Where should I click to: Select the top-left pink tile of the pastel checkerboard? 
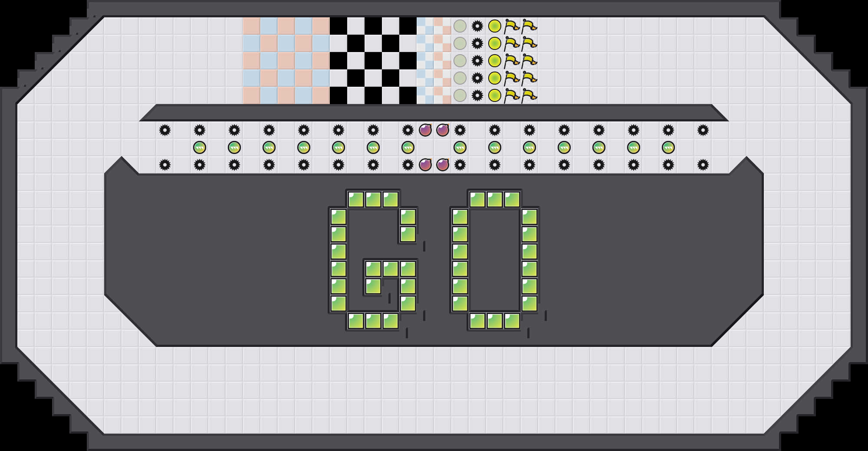click(251, 26)
